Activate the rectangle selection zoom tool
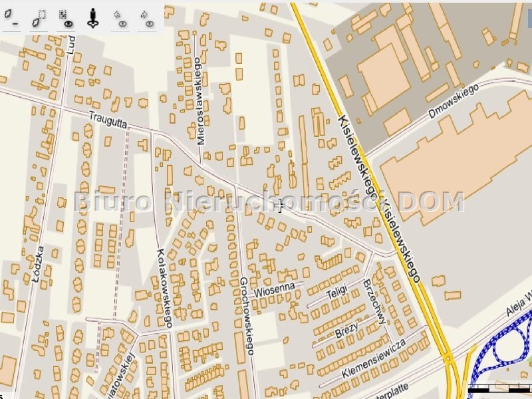 [39, 18]
